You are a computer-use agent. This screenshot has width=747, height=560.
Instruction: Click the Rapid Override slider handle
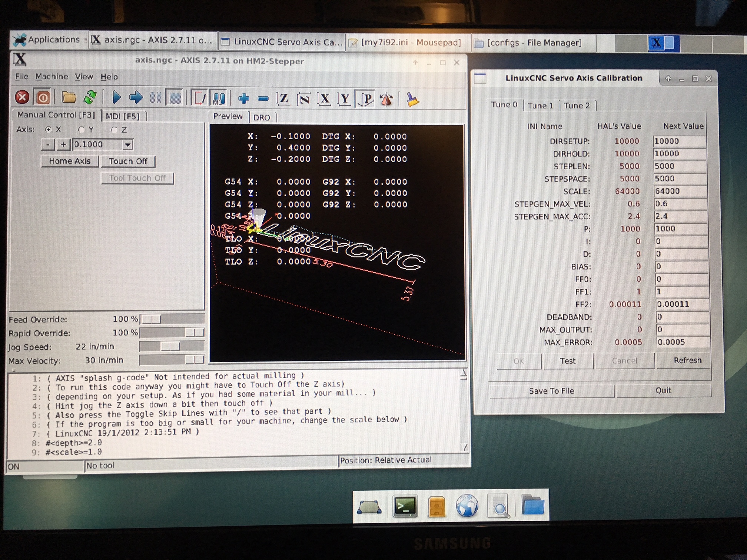(x=195, y=333)
